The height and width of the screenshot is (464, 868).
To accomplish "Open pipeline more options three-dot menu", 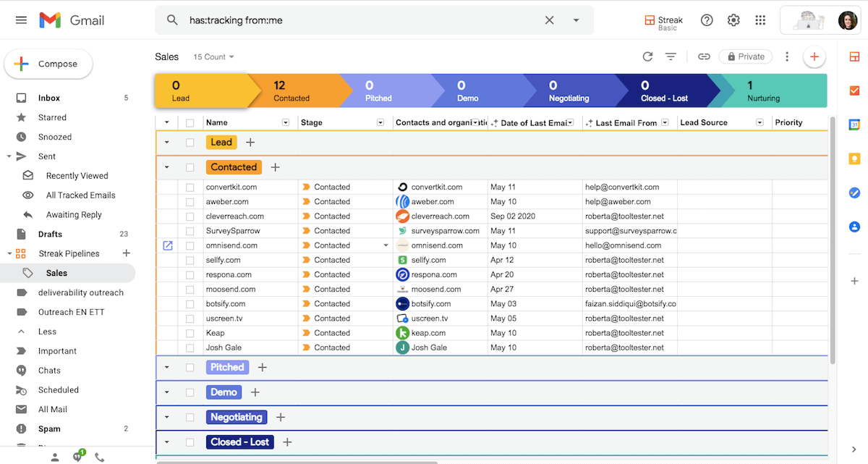I will pyautogui.click(x=787, y=56).
